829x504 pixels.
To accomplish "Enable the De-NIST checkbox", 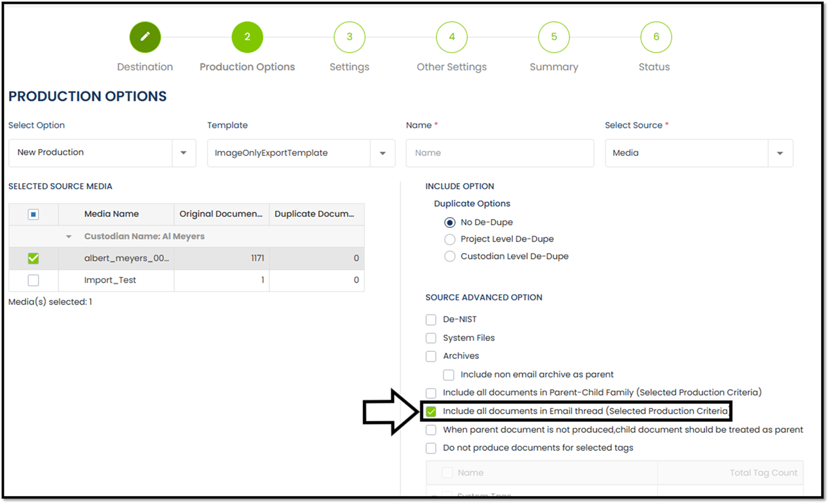I will point(431,320).
